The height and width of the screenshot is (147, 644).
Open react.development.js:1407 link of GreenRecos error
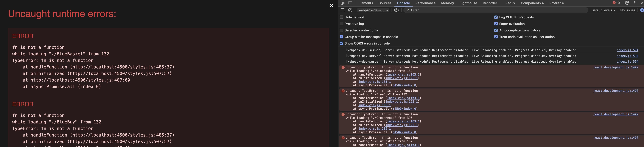(x=616, y=114)
